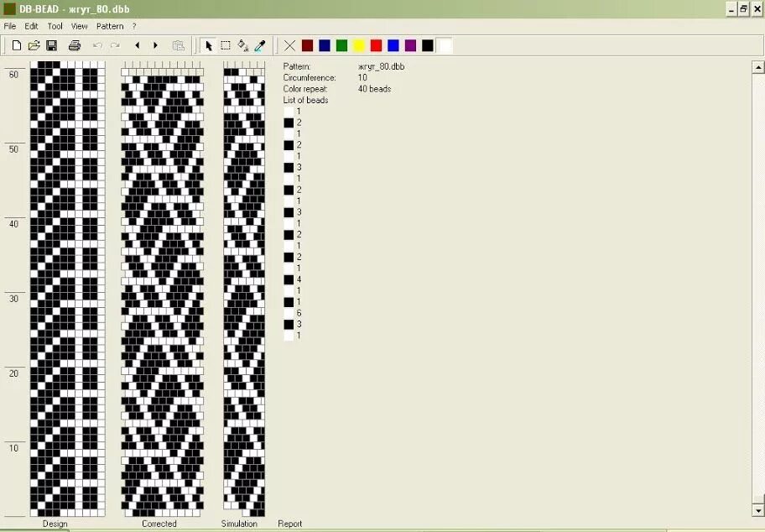The height and width of the screenshot is (532, 765).
Task: Click the bead count 4 in list
Action: point(299,279)
